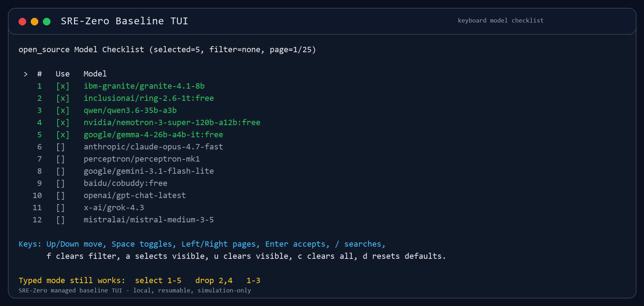Image resolution: width=644 pixels, height=306 pixels.
Task: Select model name x-ai/grok-4.3
Action: [x=114, y=208]
